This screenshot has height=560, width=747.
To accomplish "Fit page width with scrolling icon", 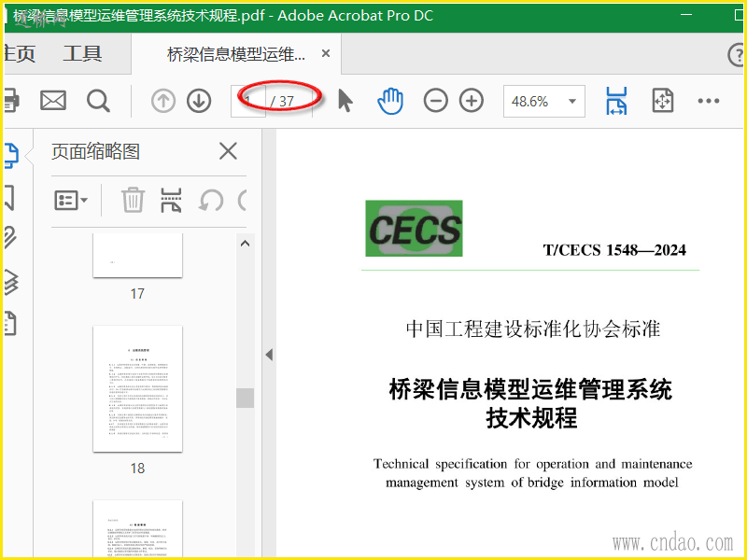I will (616, 101).
